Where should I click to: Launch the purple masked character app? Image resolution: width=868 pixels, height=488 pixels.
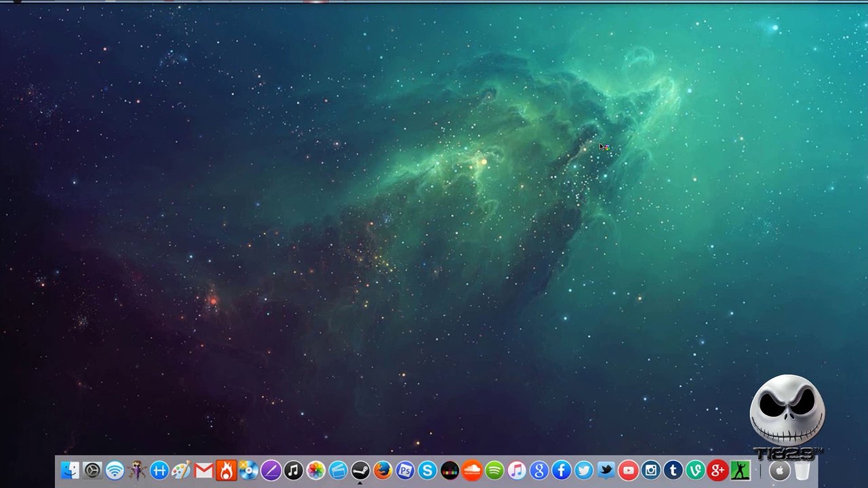tap(137, 470)
